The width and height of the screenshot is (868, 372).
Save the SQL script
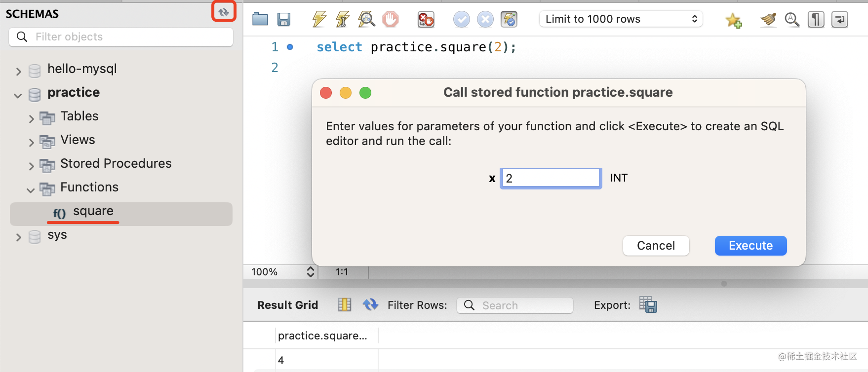tap(284, 19)
